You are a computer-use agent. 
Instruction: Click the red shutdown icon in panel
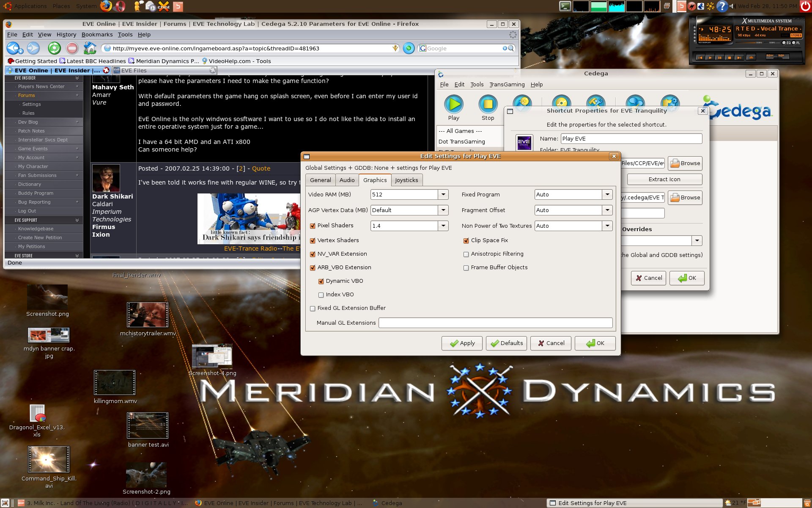(805, 6)
